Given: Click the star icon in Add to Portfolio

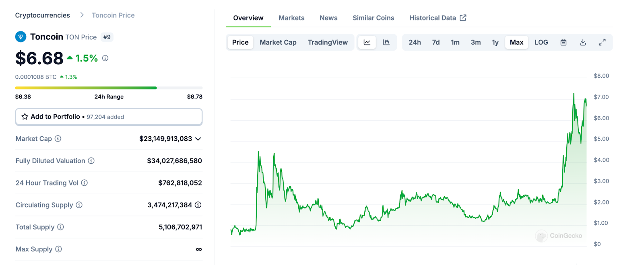Looking at the screenshot, I should [25, 117].
